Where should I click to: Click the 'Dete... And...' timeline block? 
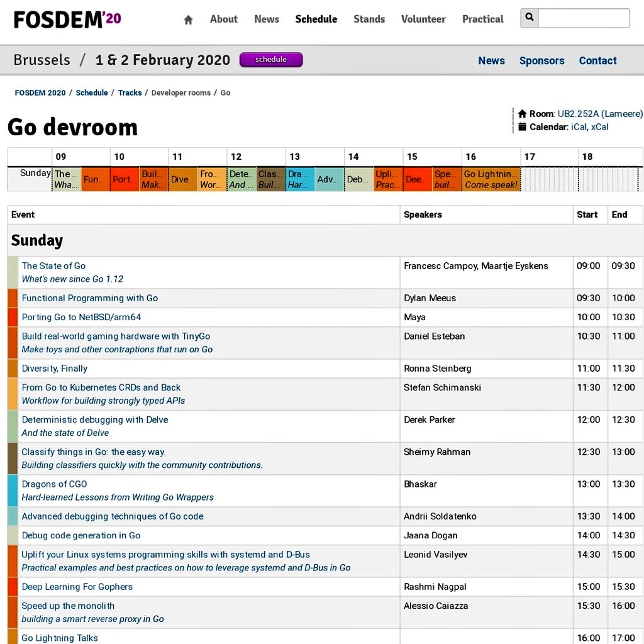click(x=242, y=179)
